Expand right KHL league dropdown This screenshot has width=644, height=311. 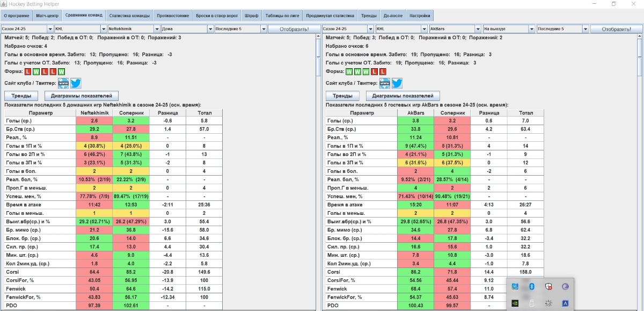tap(402, 29)
